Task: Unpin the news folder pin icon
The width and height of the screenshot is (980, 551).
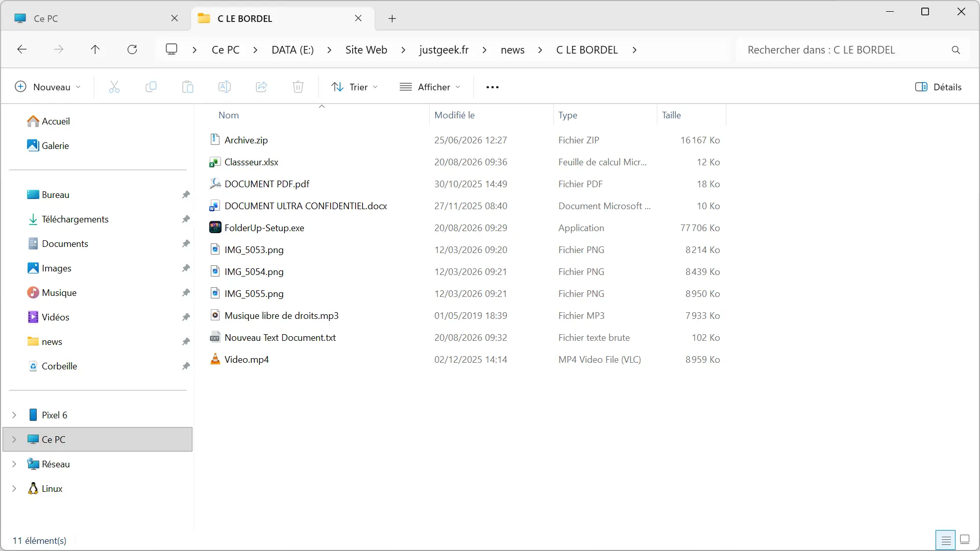Action: pos(186,342)
